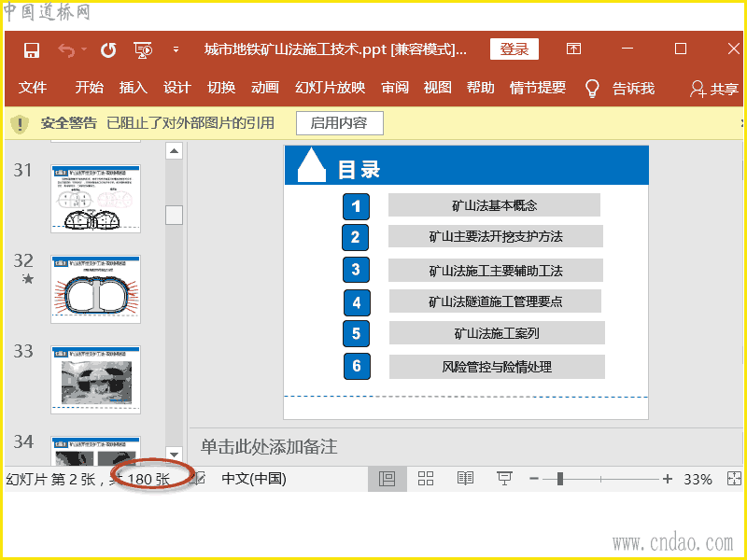The width and height of the screenshot is (747, 560).
Task: Click the 中文(中国) language indicator
Action: [x=254, y=479]
